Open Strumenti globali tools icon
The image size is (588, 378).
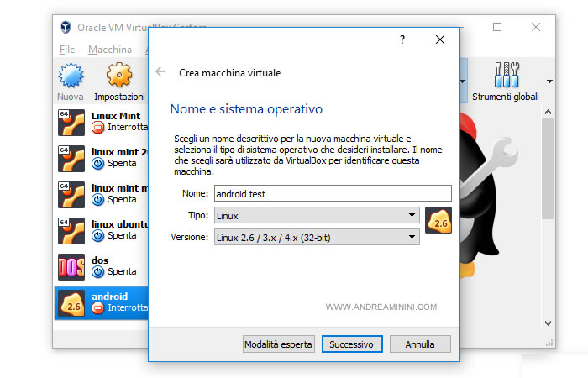tap(507, 75)
